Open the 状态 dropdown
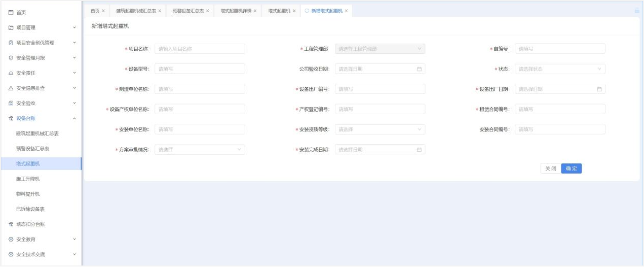 [x=559, y=69]
